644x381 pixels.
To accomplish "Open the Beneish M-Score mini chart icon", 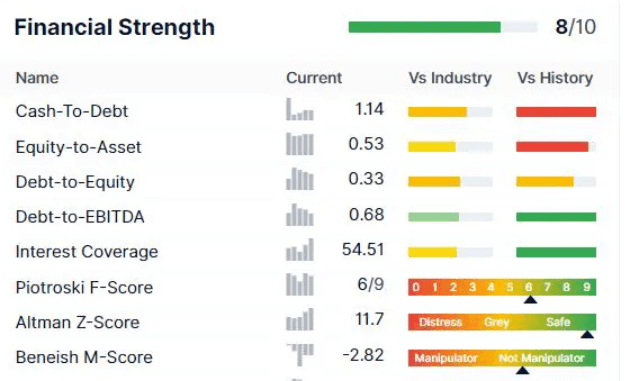I will click(301, 355).
